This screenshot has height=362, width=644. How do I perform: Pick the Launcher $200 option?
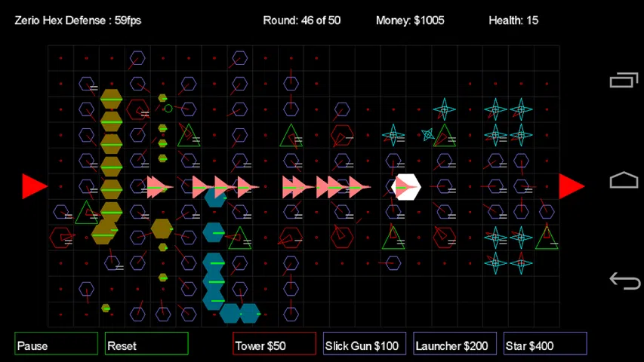coord(454,344)
